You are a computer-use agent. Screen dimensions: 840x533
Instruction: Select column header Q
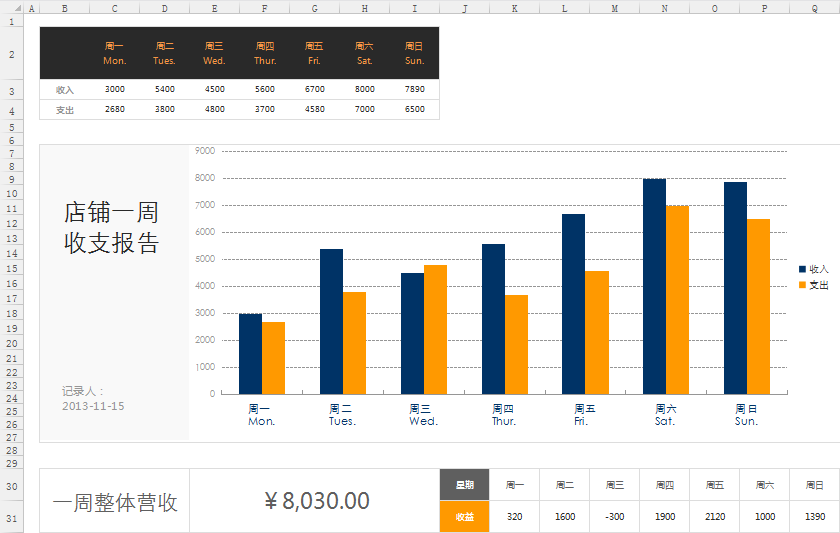click(815, 8)
